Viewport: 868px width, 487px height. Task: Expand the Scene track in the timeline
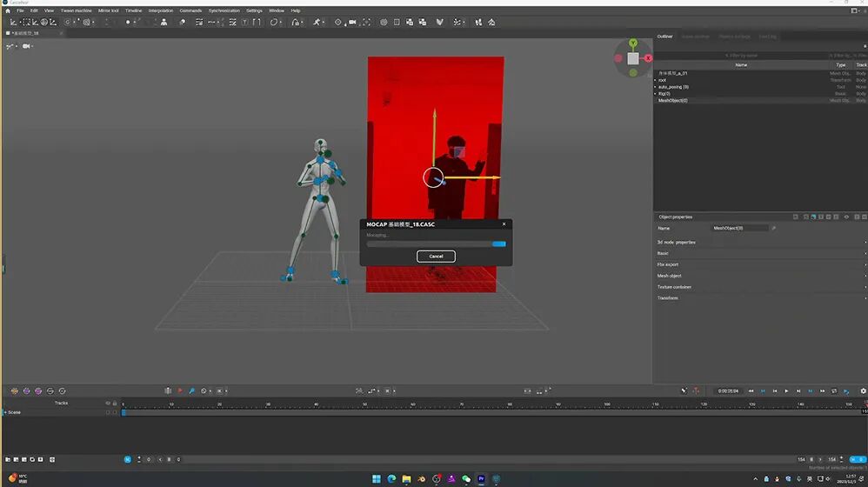(x=4, y=412)
